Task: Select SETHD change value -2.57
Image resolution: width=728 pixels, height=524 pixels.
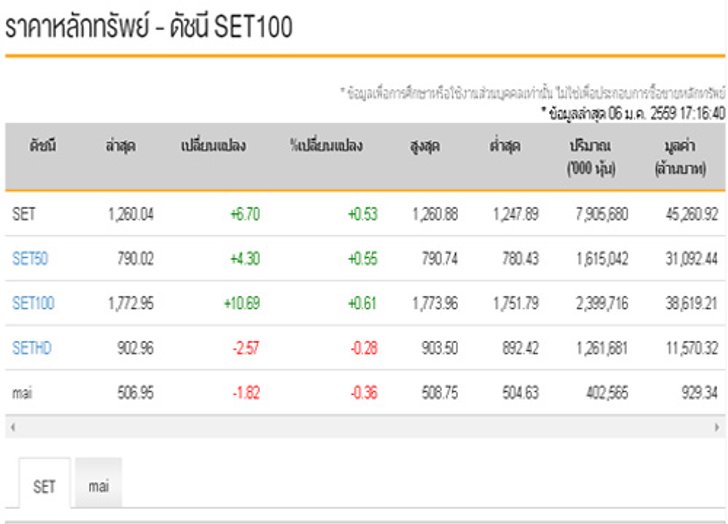Action: pyautogui.click(x=246, y=348)
